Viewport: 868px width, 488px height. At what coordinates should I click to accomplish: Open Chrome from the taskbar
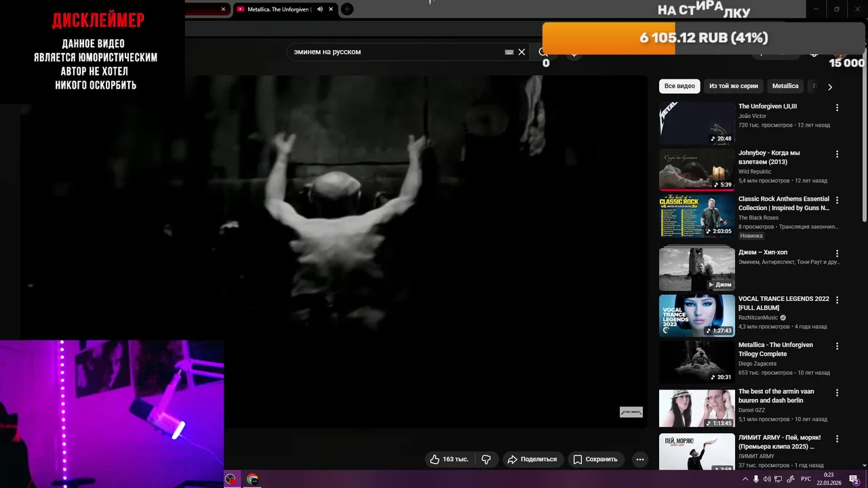[x=252, y=479]
